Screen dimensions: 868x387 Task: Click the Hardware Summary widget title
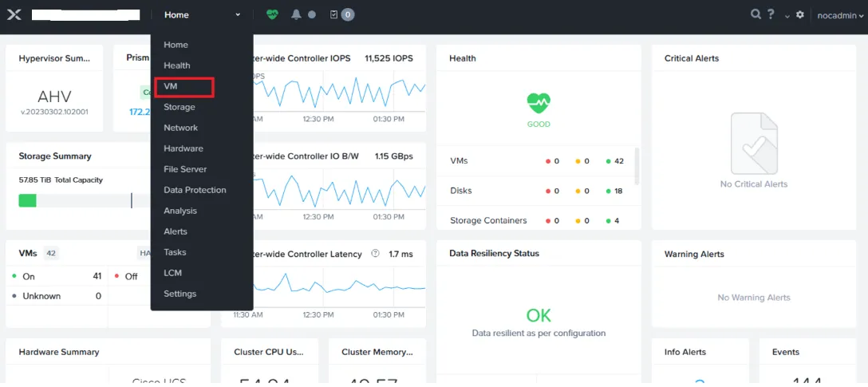59,352
